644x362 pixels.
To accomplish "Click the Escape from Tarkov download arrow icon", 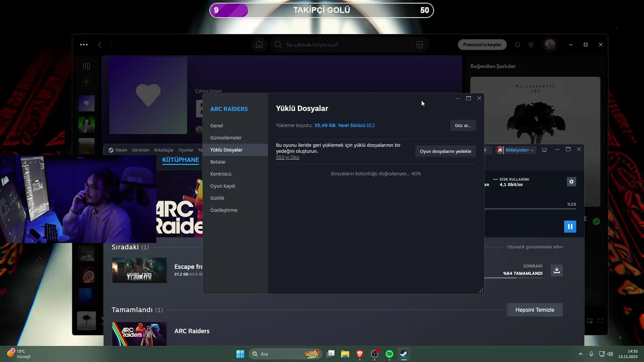I will pos(556,270).
